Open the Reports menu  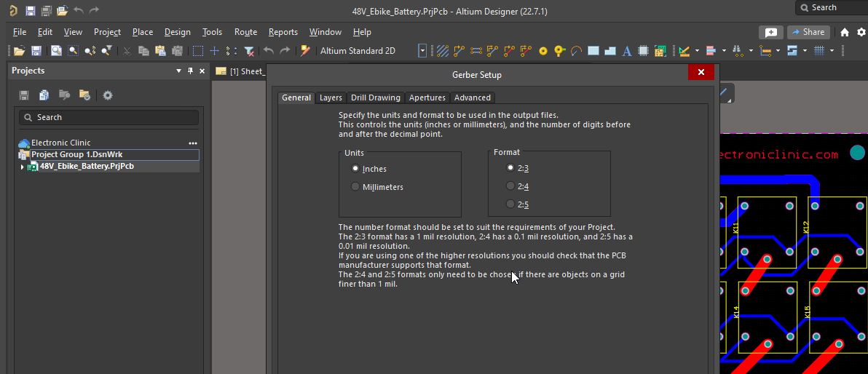click(283, 32)
